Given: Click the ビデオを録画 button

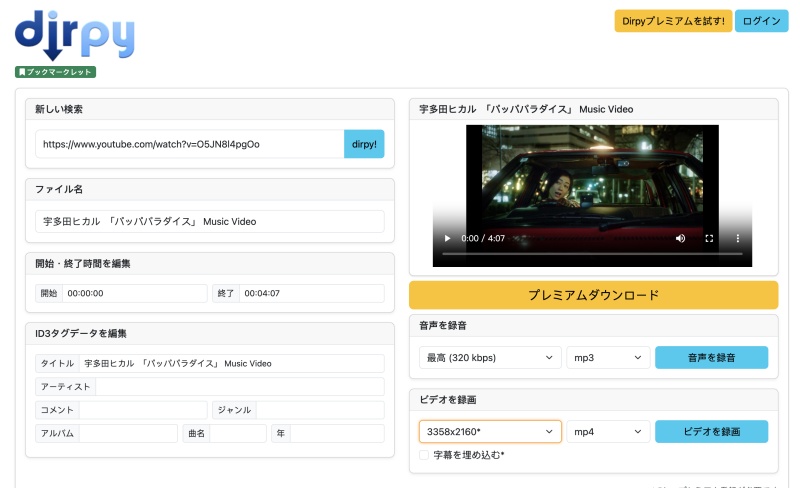Looking at the screenshot, I should click(711, 432).
